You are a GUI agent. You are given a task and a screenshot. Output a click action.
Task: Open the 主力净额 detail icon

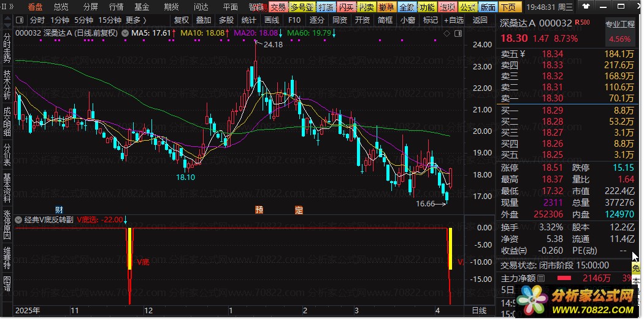tap(541, 278)
